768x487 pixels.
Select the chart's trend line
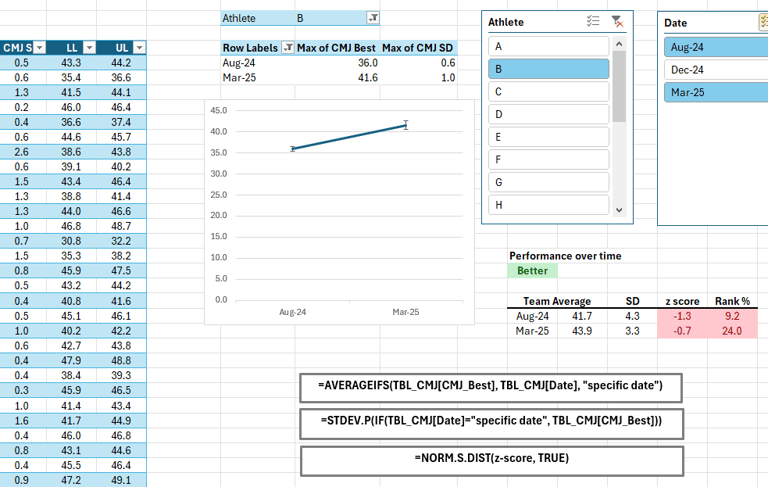pyautogui.click(x=349, y=137)
